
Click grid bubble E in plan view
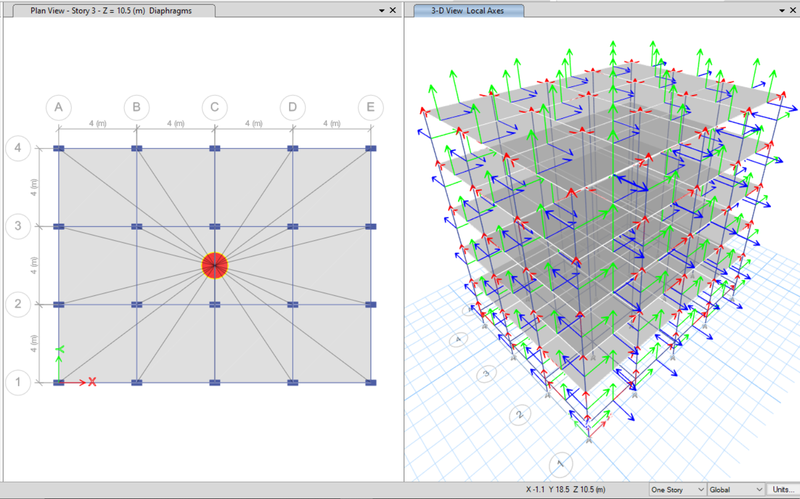click(370, 107)
